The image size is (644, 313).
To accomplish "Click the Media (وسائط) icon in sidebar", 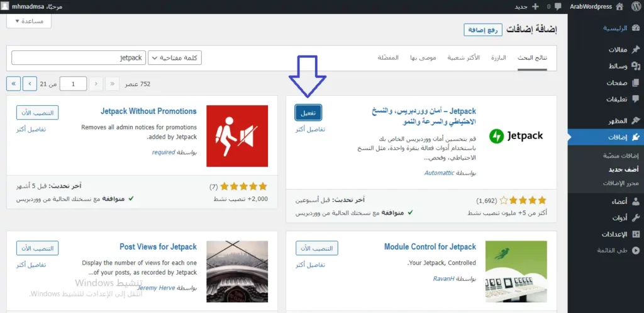I will [635, 66].
